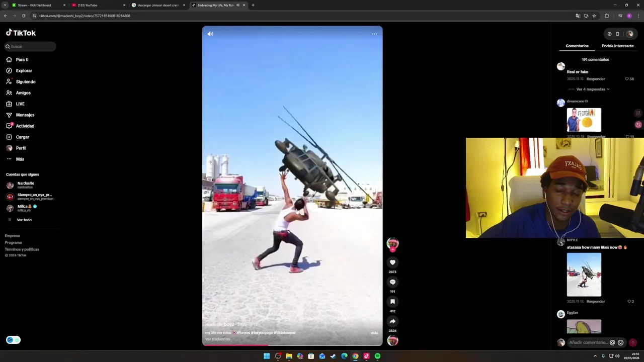Open Siguiendo in the sidebar
Screen dimensions: 644x362
(25, 81)
